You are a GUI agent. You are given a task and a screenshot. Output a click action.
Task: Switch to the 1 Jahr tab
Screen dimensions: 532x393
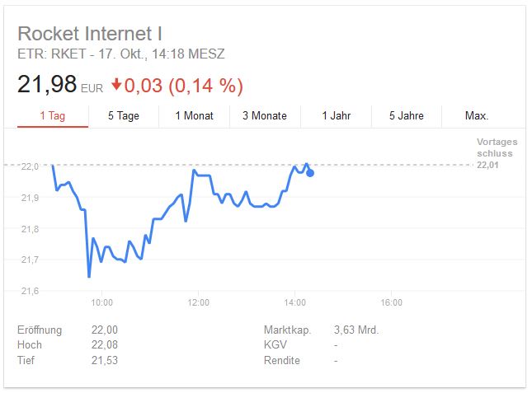[x=336, y=116]
